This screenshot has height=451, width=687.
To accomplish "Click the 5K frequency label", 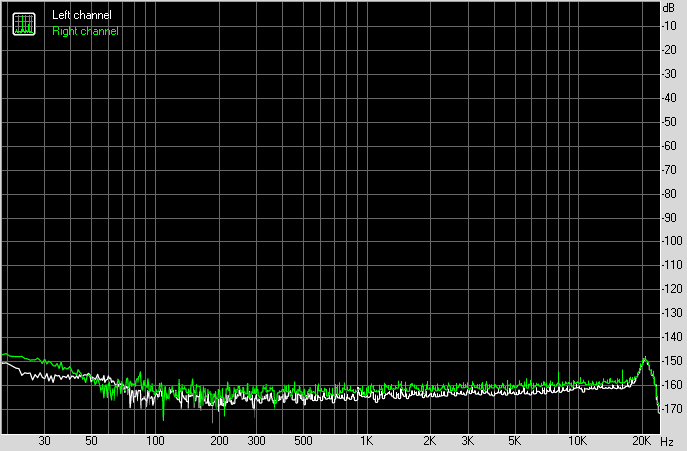I will point(514,441).
